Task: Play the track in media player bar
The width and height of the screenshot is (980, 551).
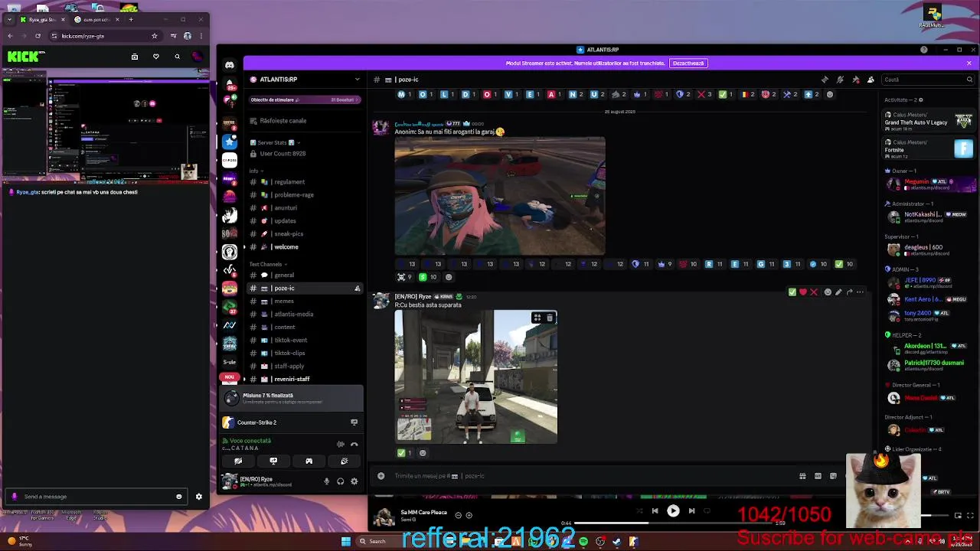Action: pyautogui.click(x=673, y=511)
